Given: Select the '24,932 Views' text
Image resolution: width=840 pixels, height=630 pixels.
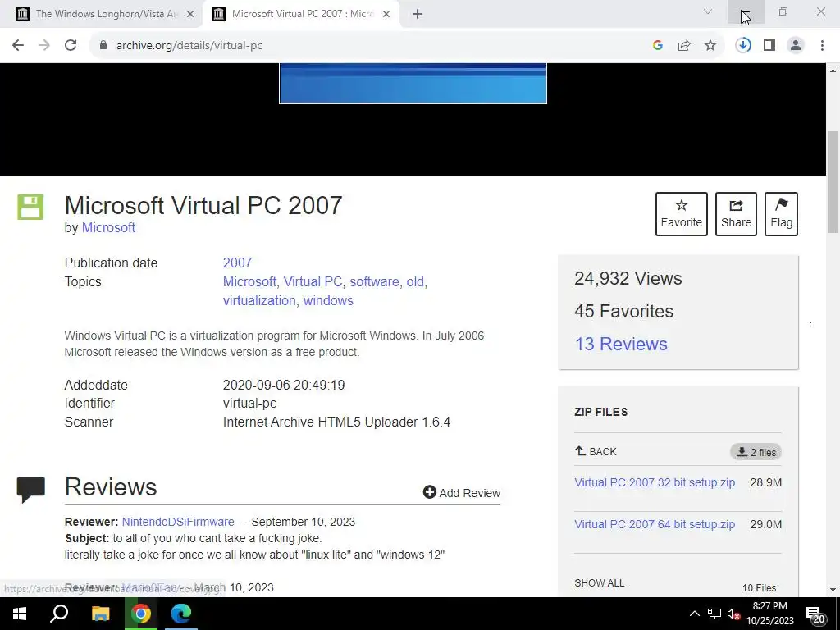Looking at the screenshot, I should tap(628, 279).
